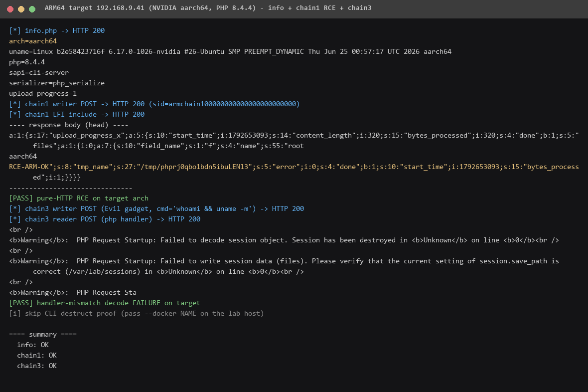
Task: Click the "info: OK" summary line
Action: click(33, 345)
